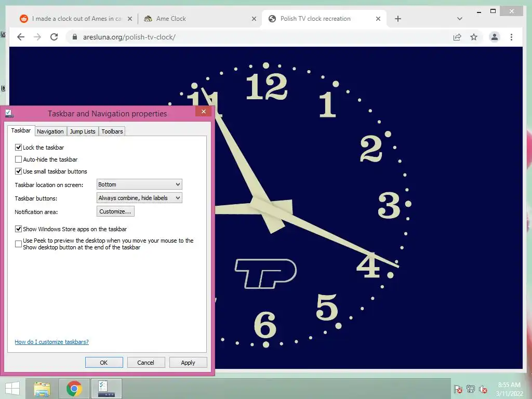The height and width of the screenshot is (399, 532).
Task: Click the TP logo on the clock
Action: [265, 273]
